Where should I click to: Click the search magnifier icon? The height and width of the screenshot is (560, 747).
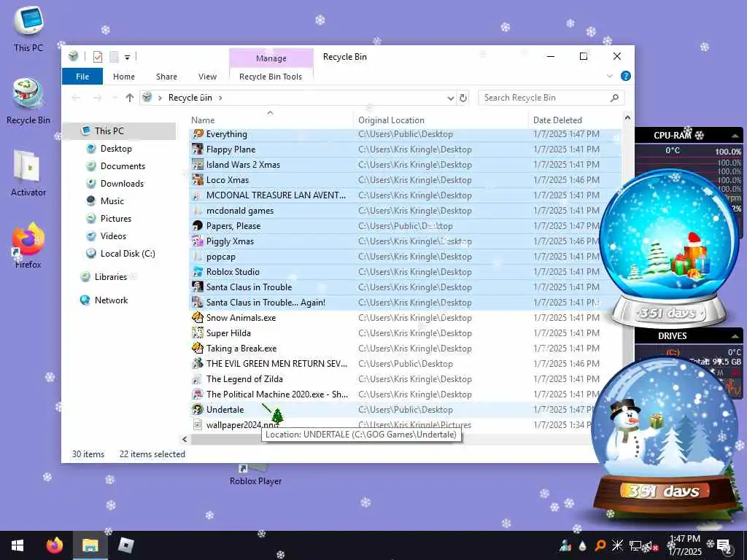(x=614, y=98)
